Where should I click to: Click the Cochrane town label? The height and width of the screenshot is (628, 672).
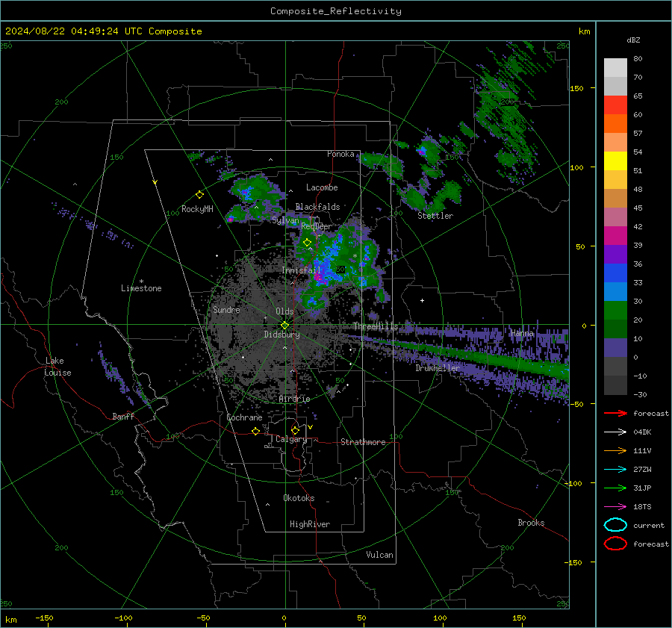[x=244, y=417]
